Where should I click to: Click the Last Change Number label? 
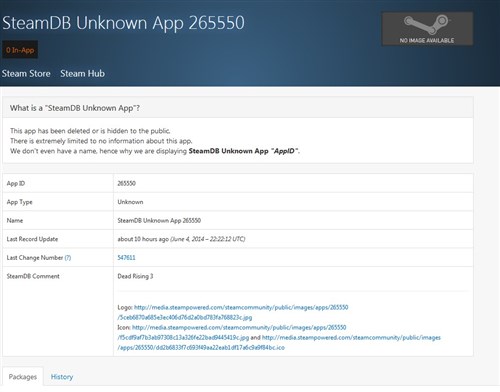click(35, 257)
